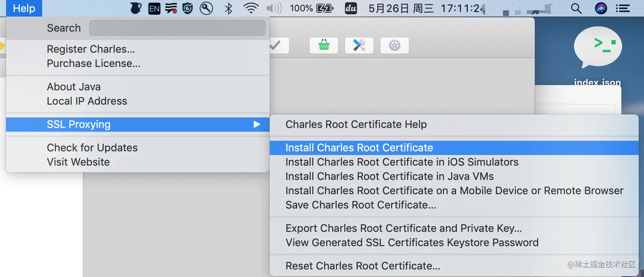
Task: Expand the SSL Proxying submenu
Action: (x=138, y=124)
